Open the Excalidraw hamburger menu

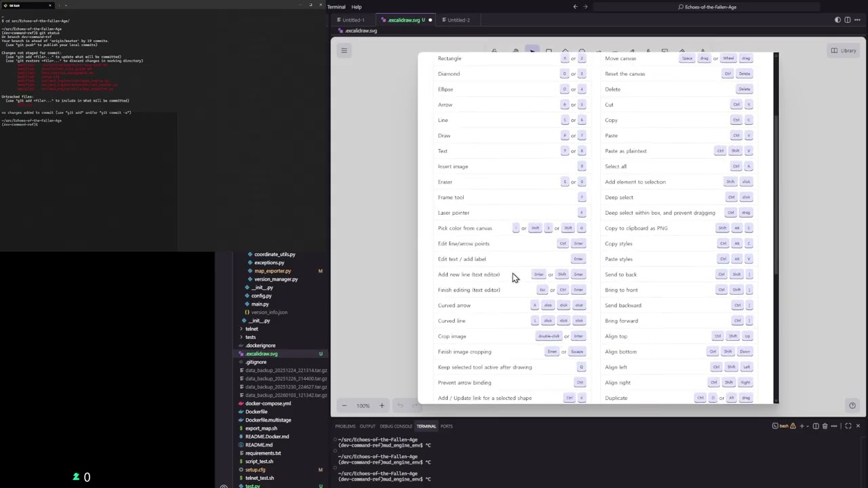(344, 50)
